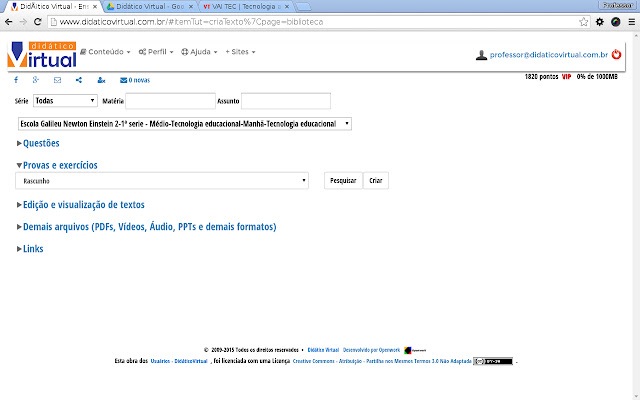Image resolution: width=640 pixels, height=400 pixels.
Task: Click the red VIP label
Action: pos(567,77)
